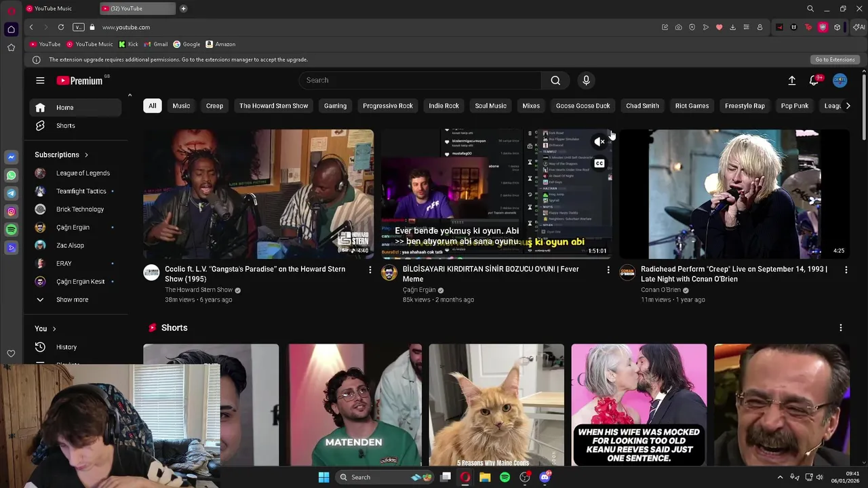The image size is (868, 488).
Task: Click the YouTube search input field
Action: tap(420, 80)
